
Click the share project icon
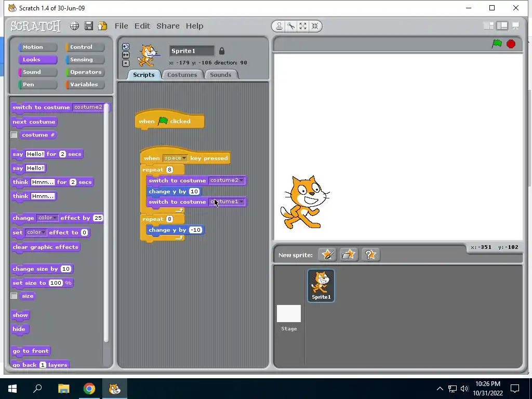pos(102,26)
